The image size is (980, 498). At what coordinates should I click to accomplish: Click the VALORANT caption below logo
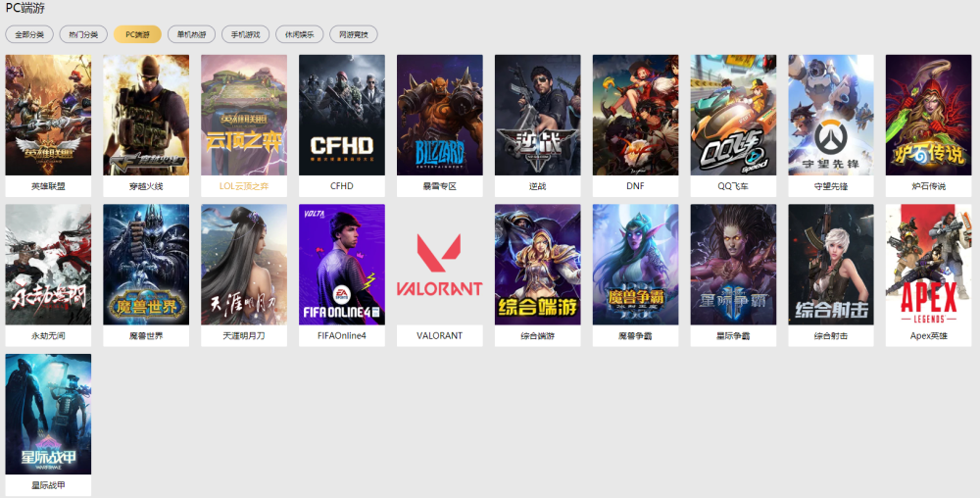pyautogui.click(x=439, y=335)
